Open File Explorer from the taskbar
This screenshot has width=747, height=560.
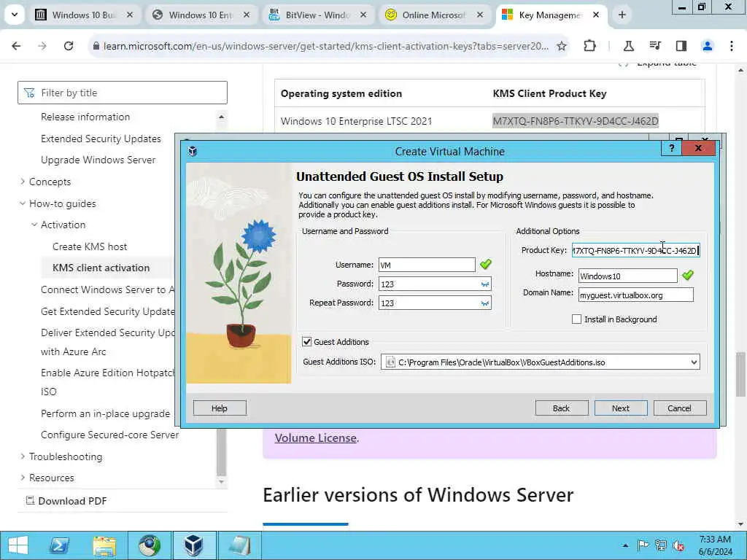pos(104,545)
